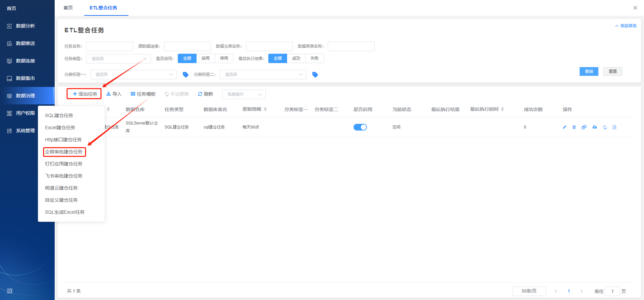
Task: Focus the 数据仓库名称 input field
Action: pyautogui.click(x=269, y=46)
